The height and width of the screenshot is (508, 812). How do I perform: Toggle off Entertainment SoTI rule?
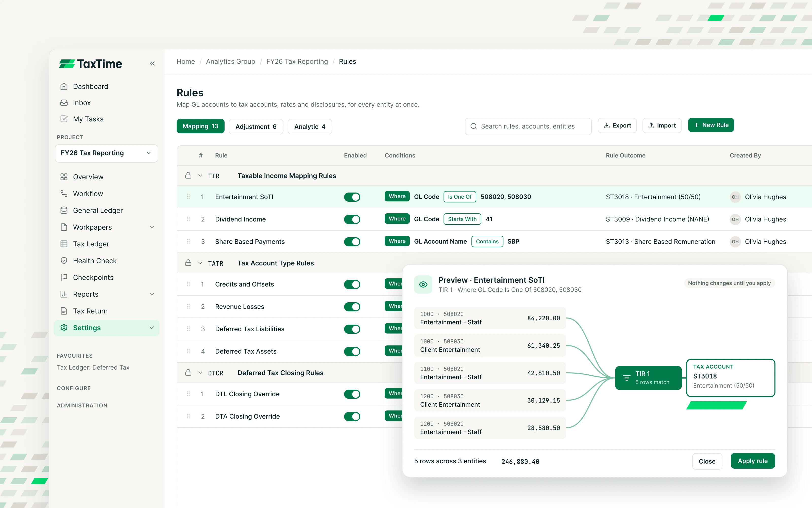[x=352, y=197]
